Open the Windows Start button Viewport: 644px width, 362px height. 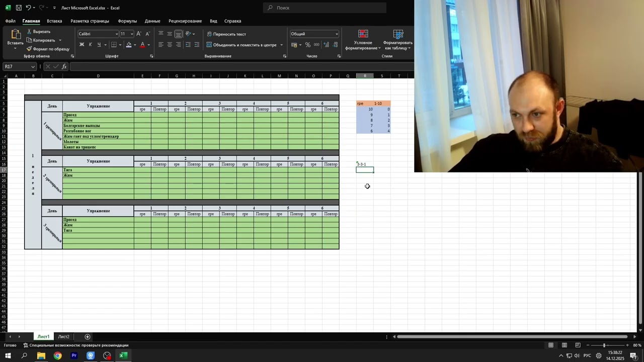click(x=8, y=355)
